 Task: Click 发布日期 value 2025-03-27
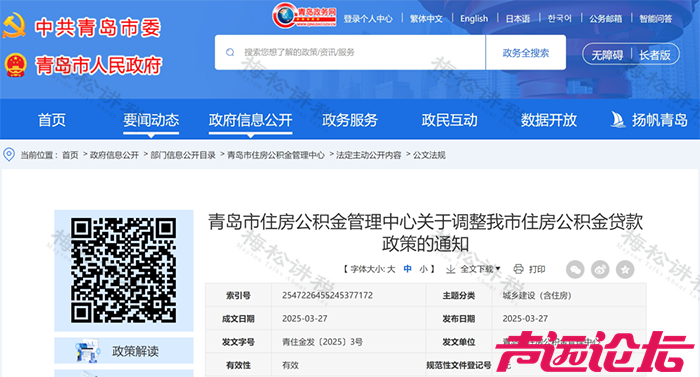[525, 318]
